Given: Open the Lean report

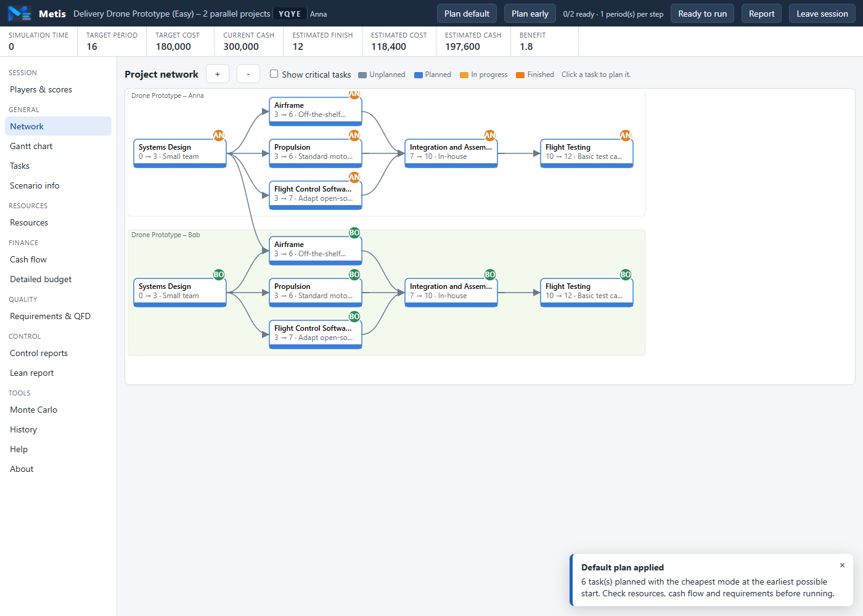Looking at the screenshot, I should [x=58, y=373].
